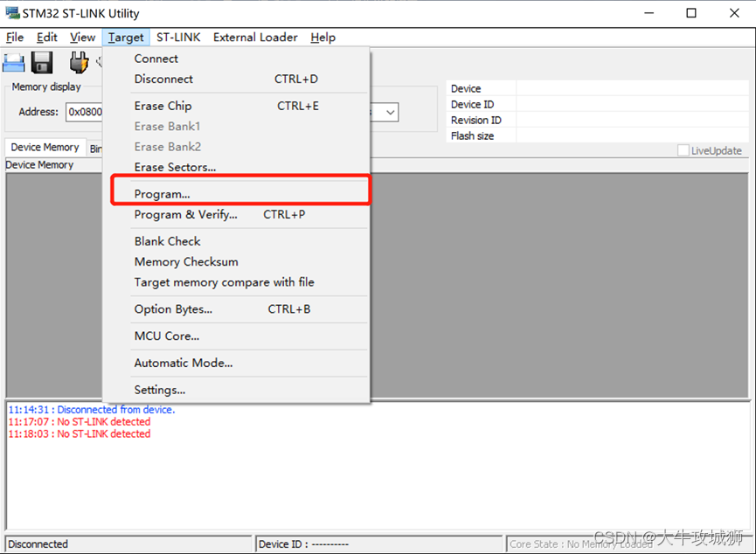Click the Device ID status bar field
Screen dimensions: 756x554
click(379, 544)
